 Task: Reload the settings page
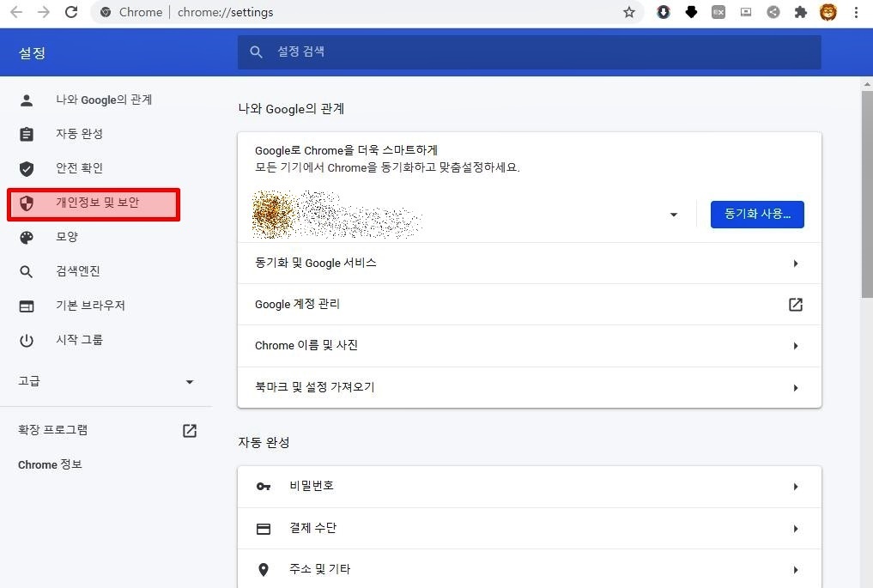71,12
